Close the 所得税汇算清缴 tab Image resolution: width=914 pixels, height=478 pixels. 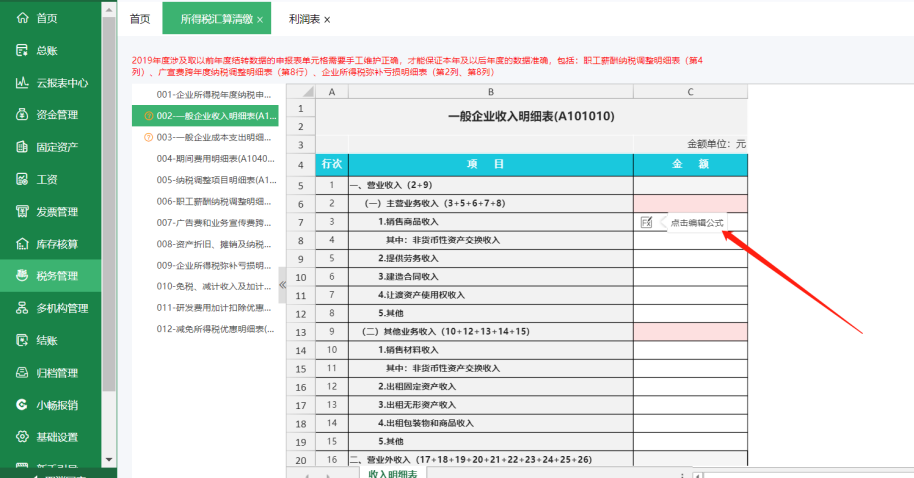coord(260,20)
